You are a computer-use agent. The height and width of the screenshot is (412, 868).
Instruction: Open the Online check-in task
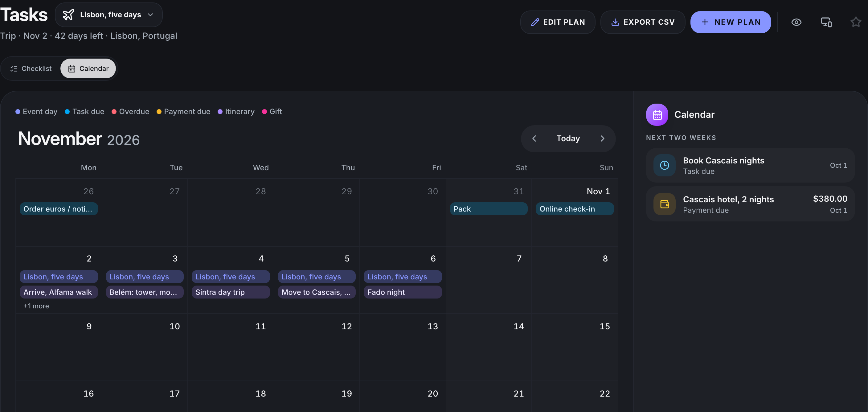click(575, 209)
